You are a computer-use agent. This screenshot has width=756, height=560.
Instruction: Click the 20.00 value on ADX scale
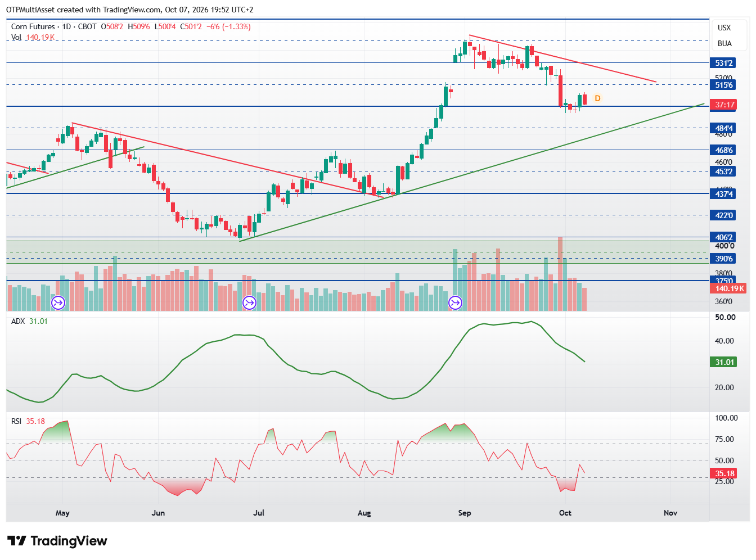[724, 387]
